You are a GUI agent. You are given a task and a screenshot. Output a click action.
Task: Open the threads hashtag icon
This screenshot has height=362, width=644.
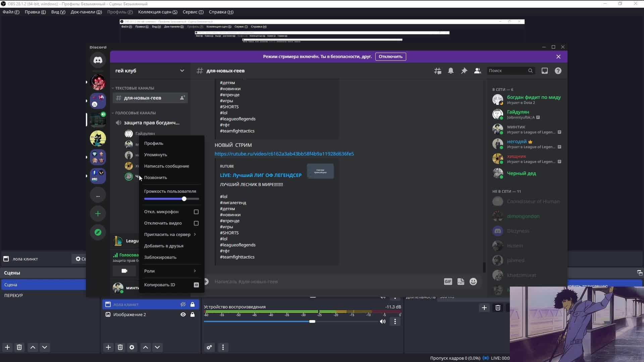click(x=437, y=71)
